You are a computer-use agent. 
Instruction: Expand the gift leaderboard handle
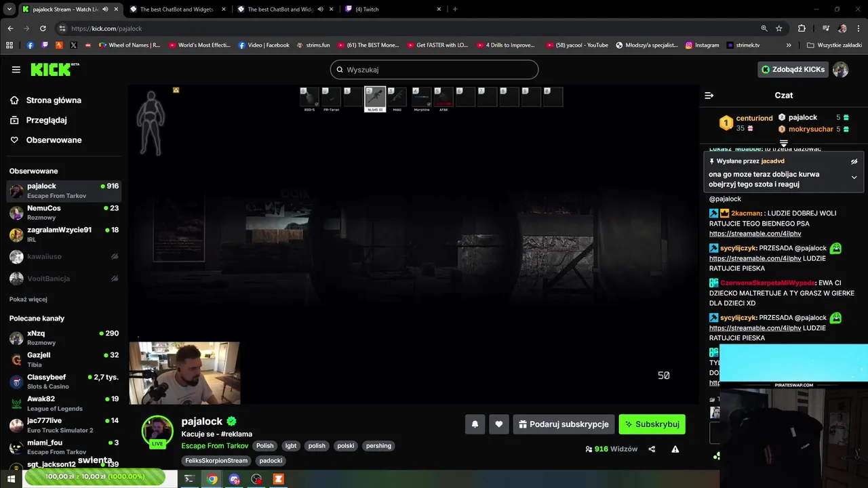[x=784, y=143]
